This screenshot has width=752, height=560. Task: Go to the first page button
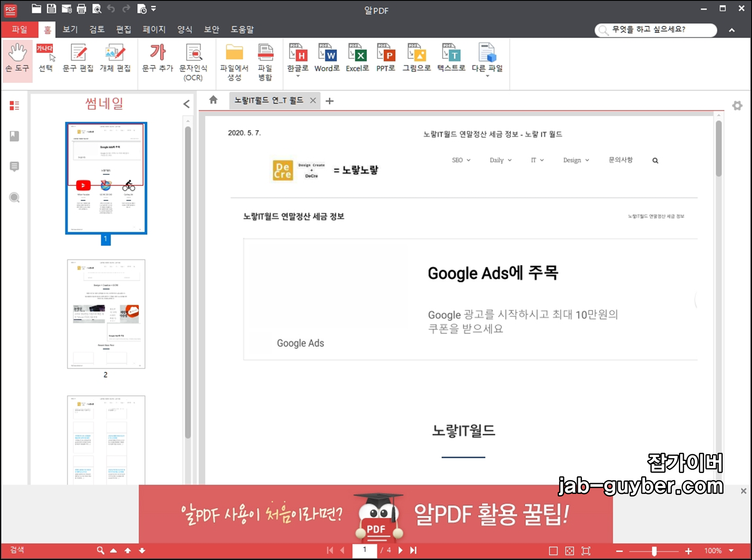click(x=330, y=550)
